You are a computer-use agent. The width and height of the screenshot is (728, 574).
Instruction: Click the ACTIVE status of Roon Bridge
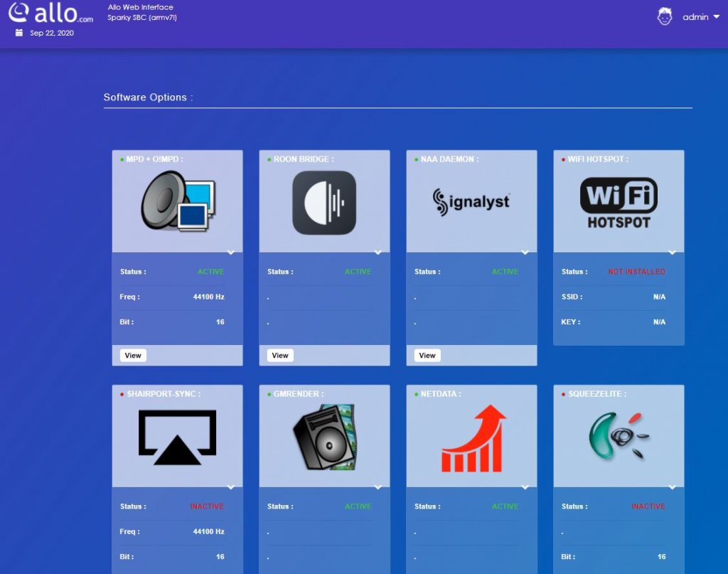click(x=358, y=272)
